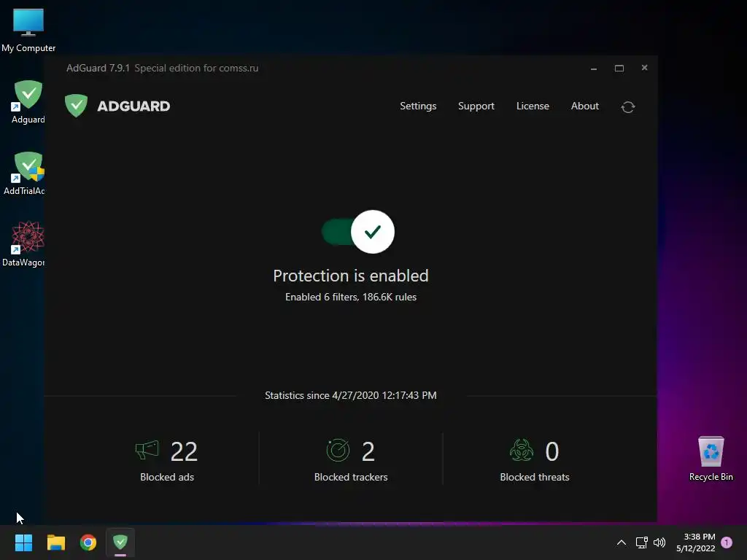The height and width of the screenshot is (560, 747).
Task: Click the ADGUARD wordmark in header
Action: click(133, 106)
